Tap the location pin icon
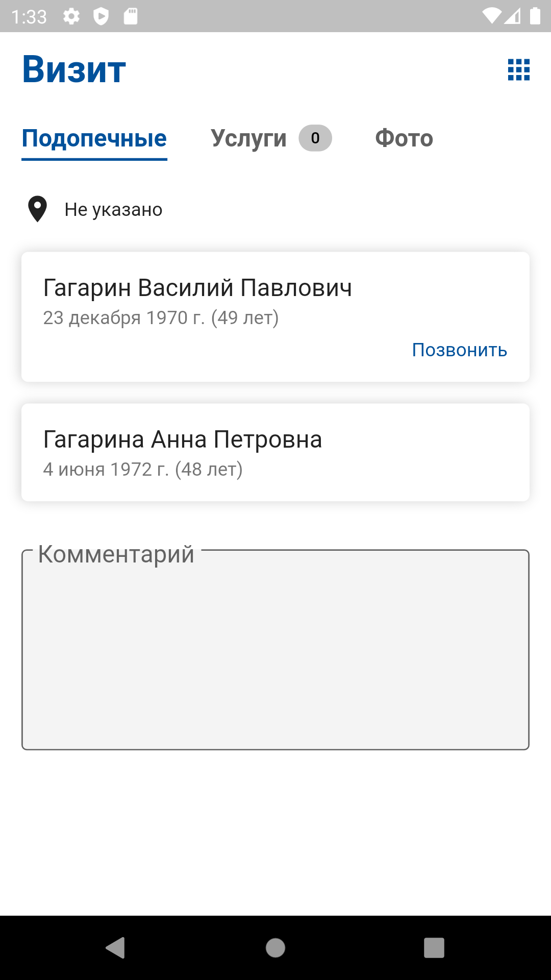 click(37, 209)
